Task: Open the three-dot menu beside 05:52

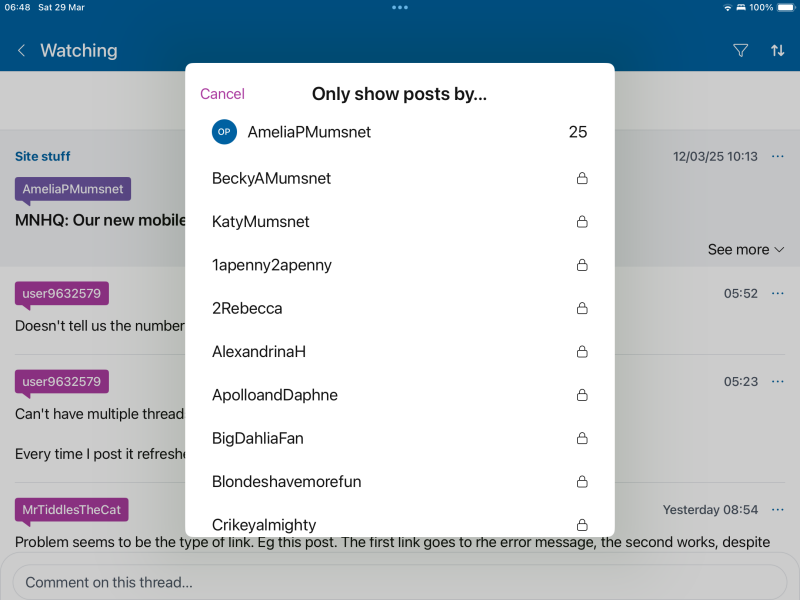Action: point(778,293)
